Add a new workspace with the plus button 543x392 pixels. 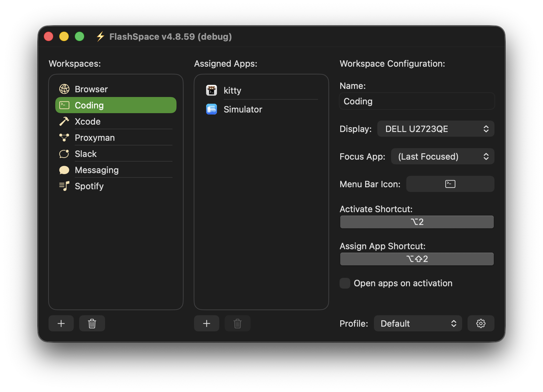point(61,323)
